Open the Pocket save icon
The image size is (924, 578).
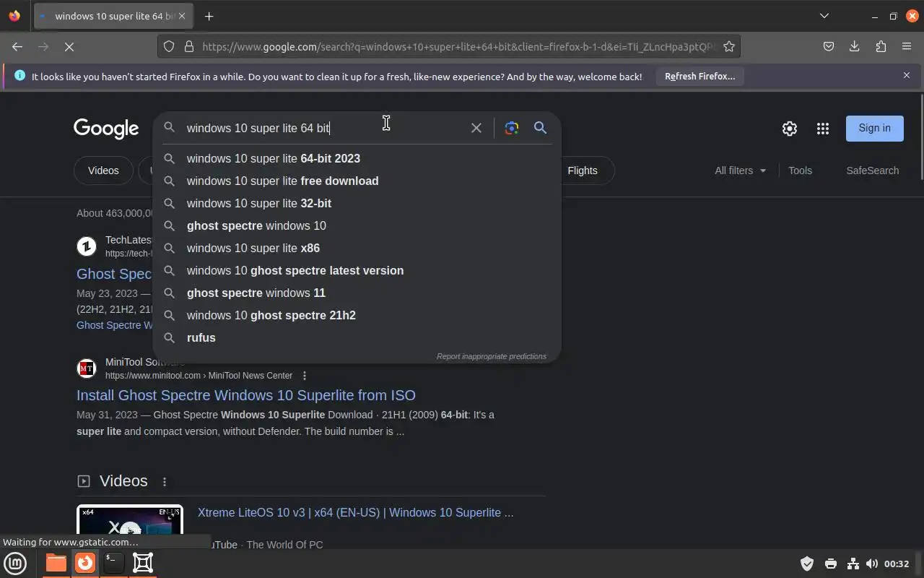point(829,46)
